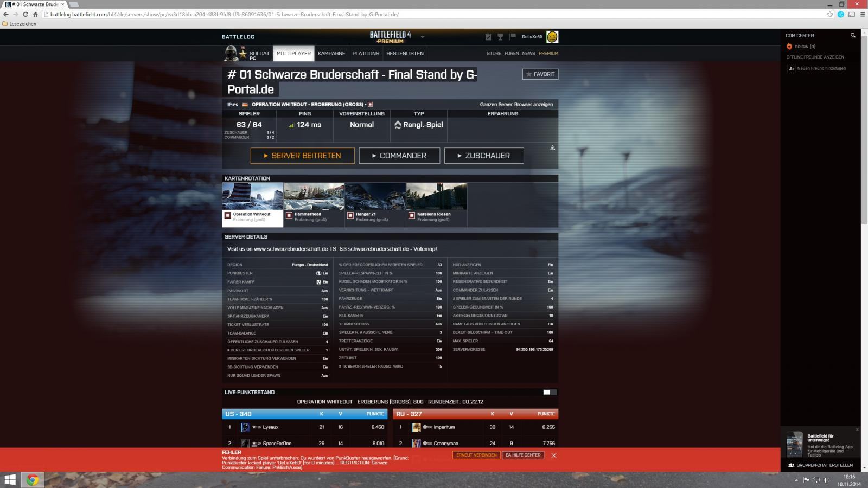Click the Origin logo icon in the COM-CENTER
Viewport: 868px width, 488px height.
coord(789,47)
